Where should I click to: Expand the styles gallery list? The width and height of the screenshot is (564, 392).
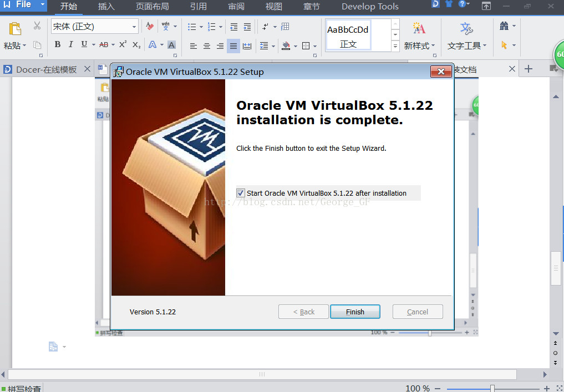tap(395, 46)
